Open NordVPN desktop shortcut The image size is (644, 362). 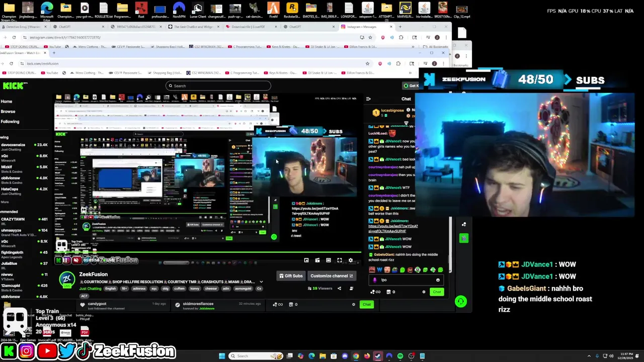179,10
